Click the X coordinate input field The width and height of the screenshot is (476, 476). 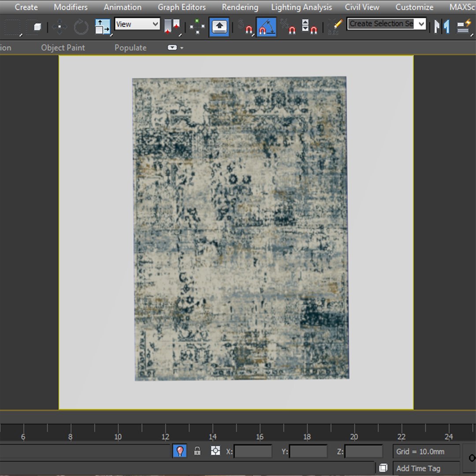point(253,451)
